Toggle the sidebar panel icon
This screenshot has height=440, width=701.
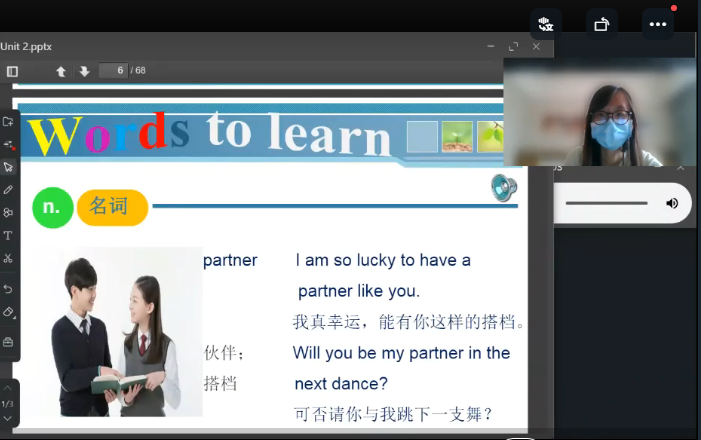12,71
